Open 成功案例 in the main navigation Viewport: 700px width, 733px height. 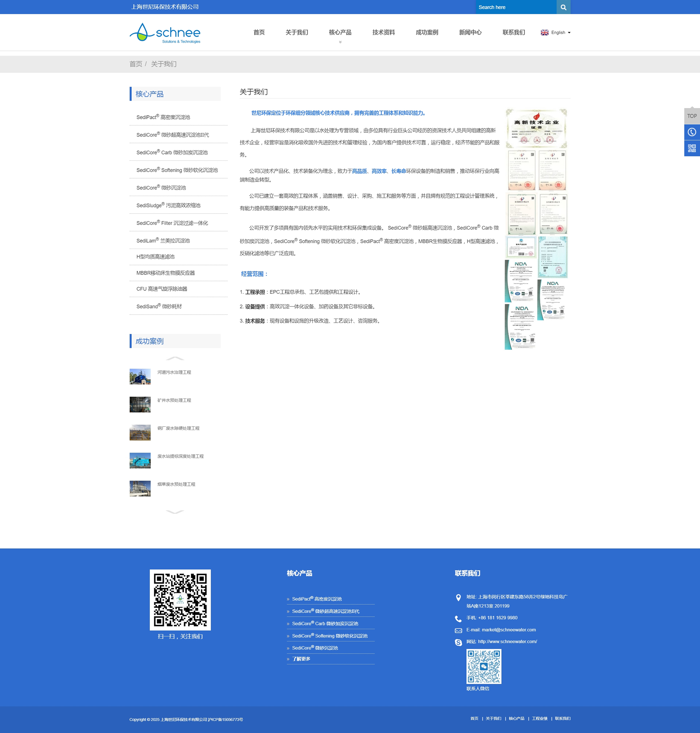click(427, 32)
